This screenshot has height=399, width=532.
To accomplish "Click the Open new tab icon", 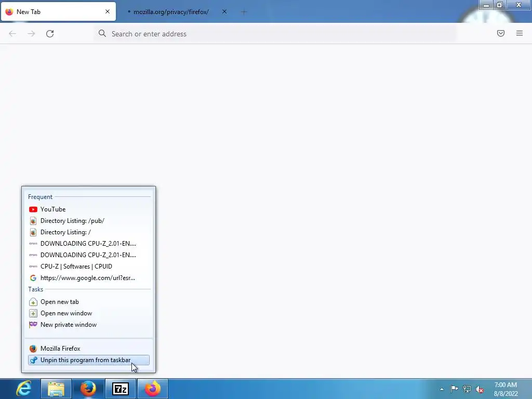I will tap(33, 302).
